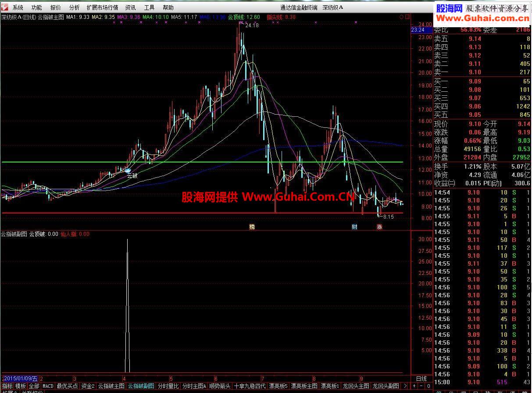Select the 全部 tab

click(34, 386)
